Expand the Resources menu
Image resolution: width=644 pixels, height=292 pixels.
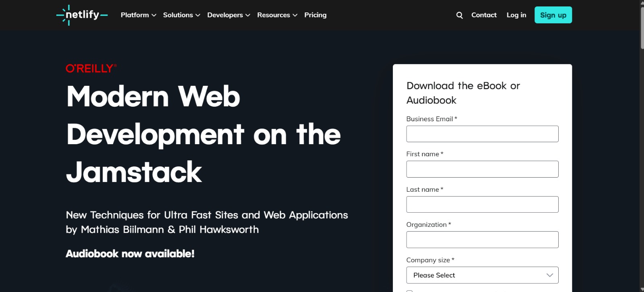(277, 15)
